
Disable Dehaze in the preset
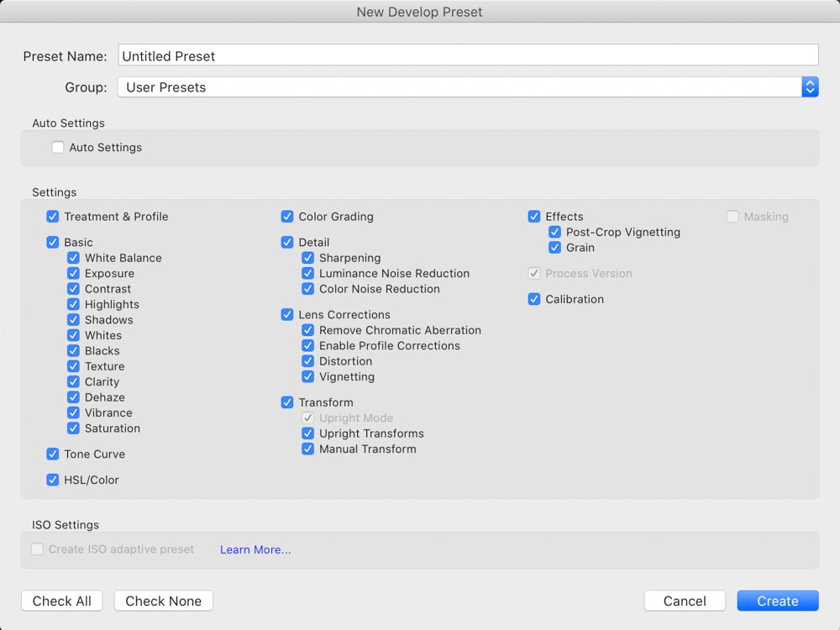[73, 397]
